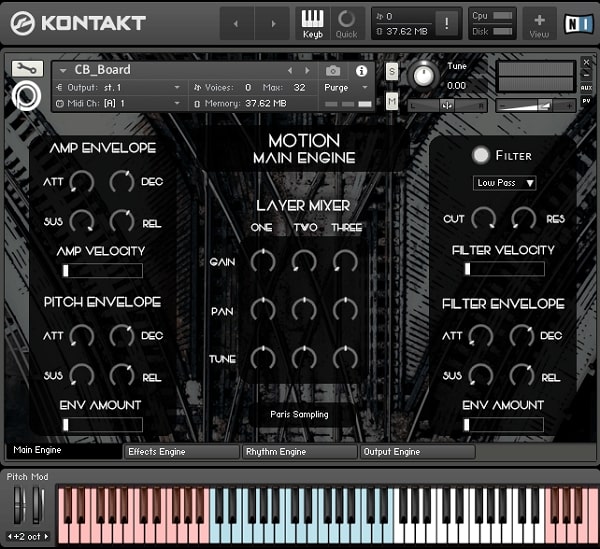Shift keyboard octave down arrow

(10, 536)
